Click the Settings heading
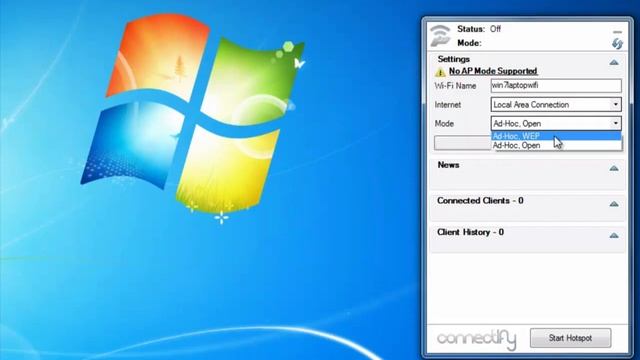The height and width of the screenshot is (360, 640). click(x=453, y=59)
